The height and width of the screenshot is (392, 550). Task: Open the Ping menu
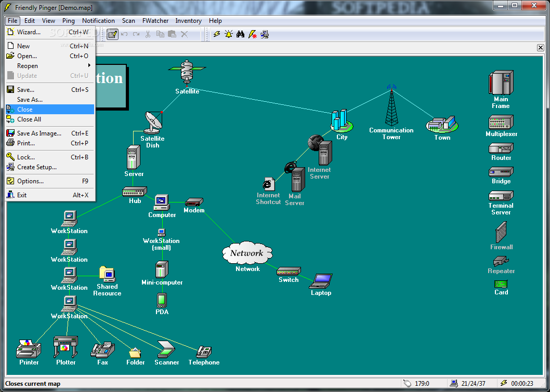(69, 21)
